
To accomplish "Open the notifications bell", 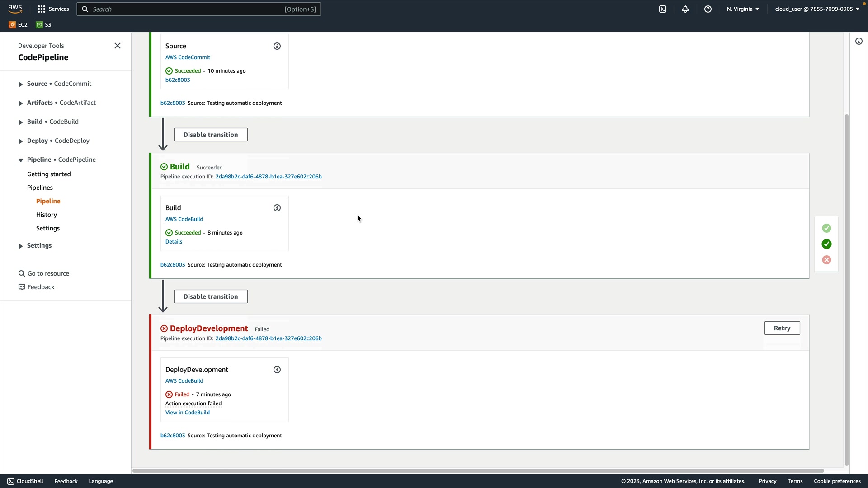I will pos(685,9).
